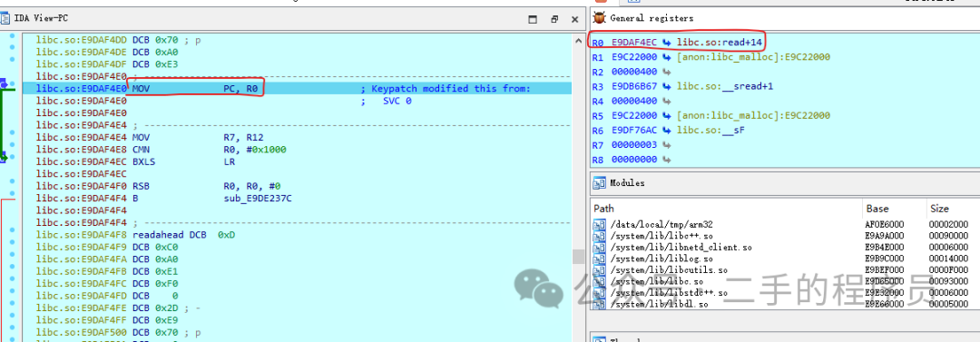Select the RSB R0, R0, #0 line
Image resolution: width=980 pixels, height=342 pixels.
tap(207, 186)
